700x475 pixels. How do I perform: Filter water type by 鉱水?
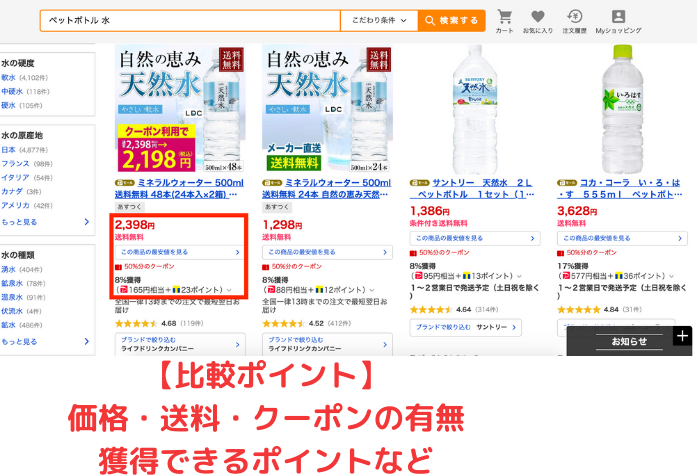click(x=8, y=325)
